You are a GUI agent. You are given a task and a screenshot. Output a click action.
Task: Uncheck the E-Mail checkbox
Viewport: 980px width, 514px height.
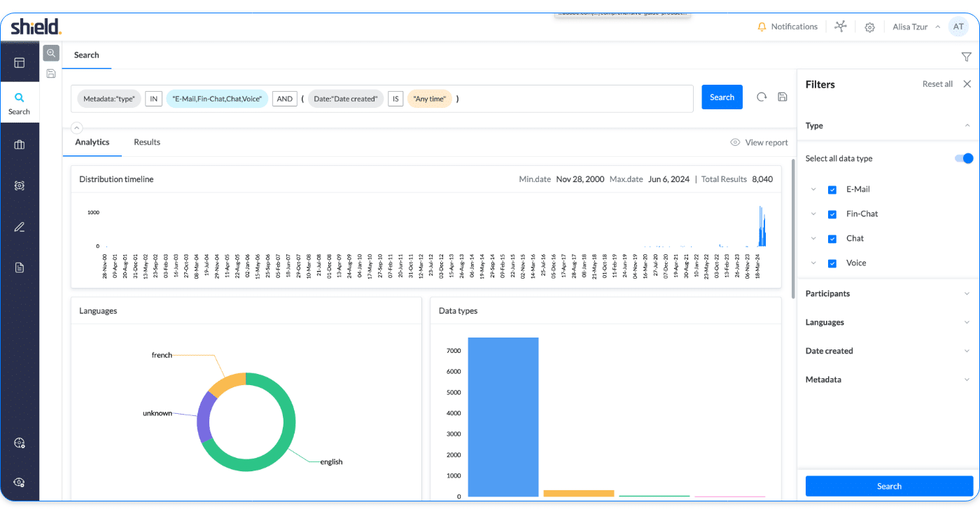(832, 190)
